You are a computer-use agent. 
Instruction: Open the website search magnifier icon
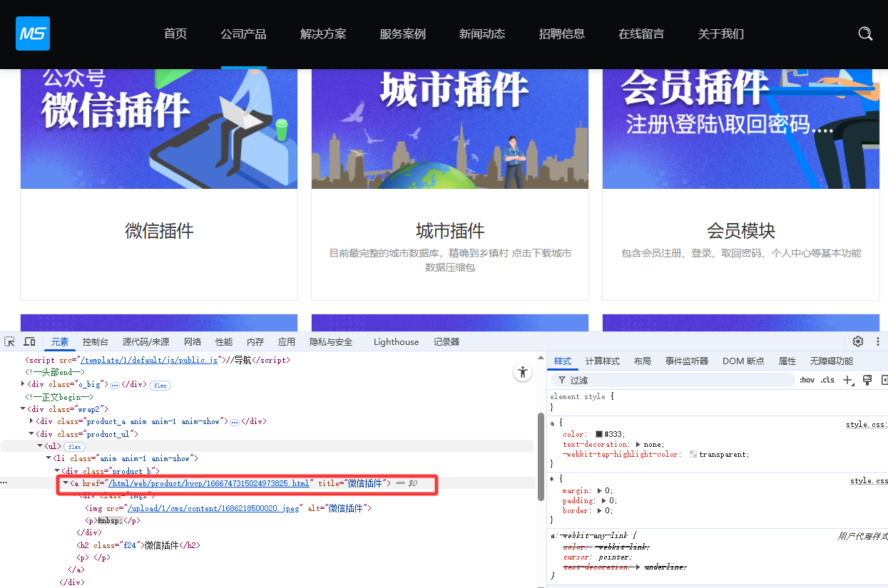point(865,33)
